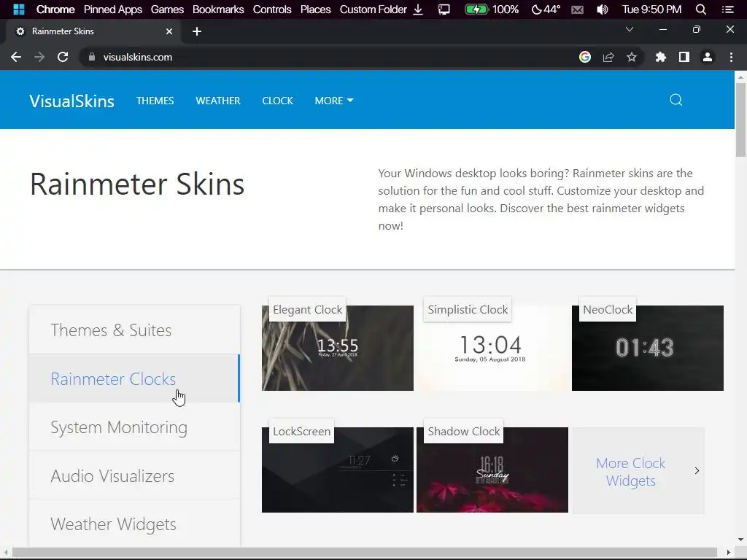
Task: Click the lock site info icon
Action: 92,57
